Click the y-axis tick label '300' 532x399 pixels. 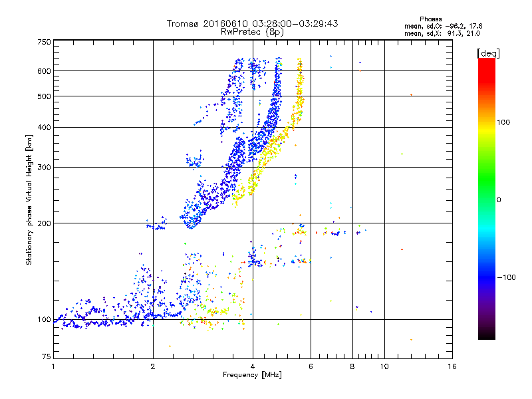pos(44,167)
